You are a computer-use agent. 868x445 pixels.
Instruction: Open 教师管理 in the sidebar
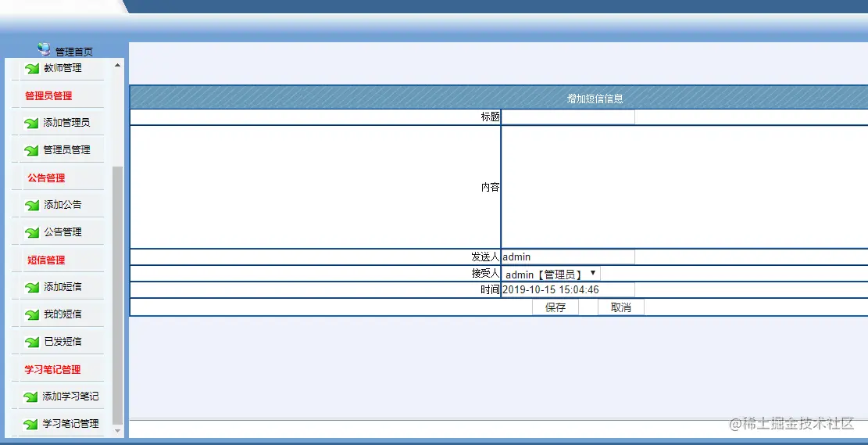[x=63, y=68]
